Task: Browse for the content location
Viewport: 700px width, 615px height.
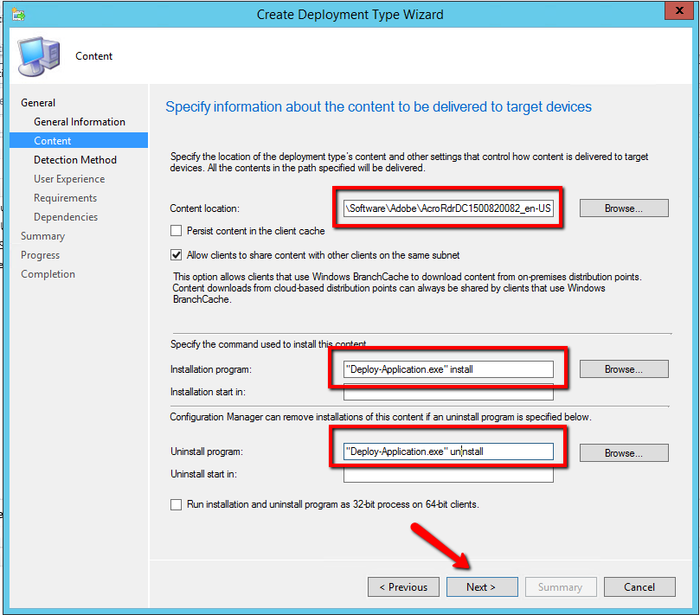Action: click(623, 208)
